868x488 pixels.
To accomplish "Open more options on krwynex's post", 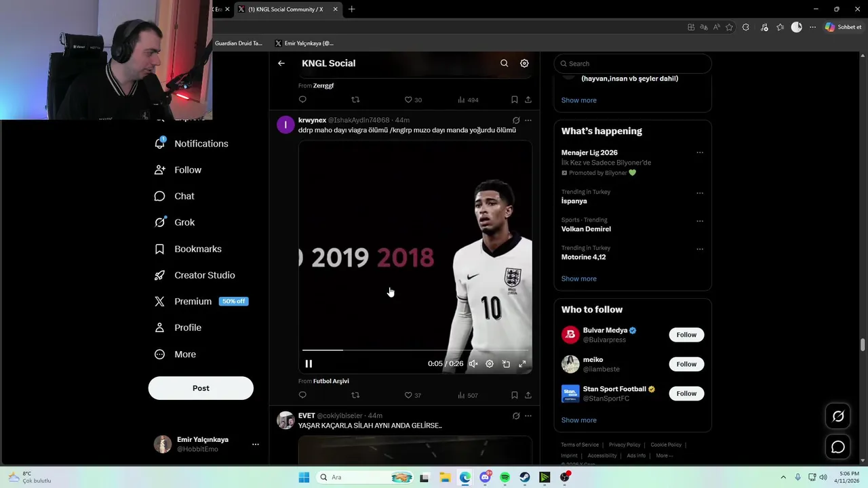I will [x=528, y=121].
